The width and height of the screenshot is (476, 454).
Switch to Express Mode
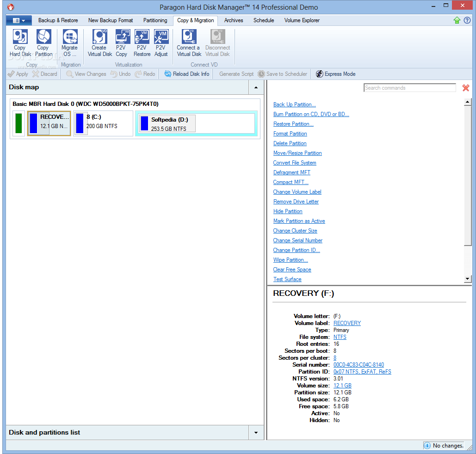pos(335,74)
